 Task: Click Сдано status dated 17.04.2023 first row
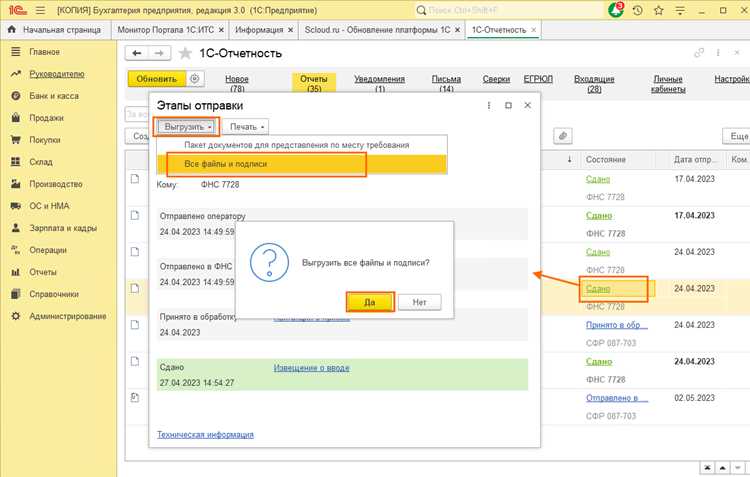(598, 179)
